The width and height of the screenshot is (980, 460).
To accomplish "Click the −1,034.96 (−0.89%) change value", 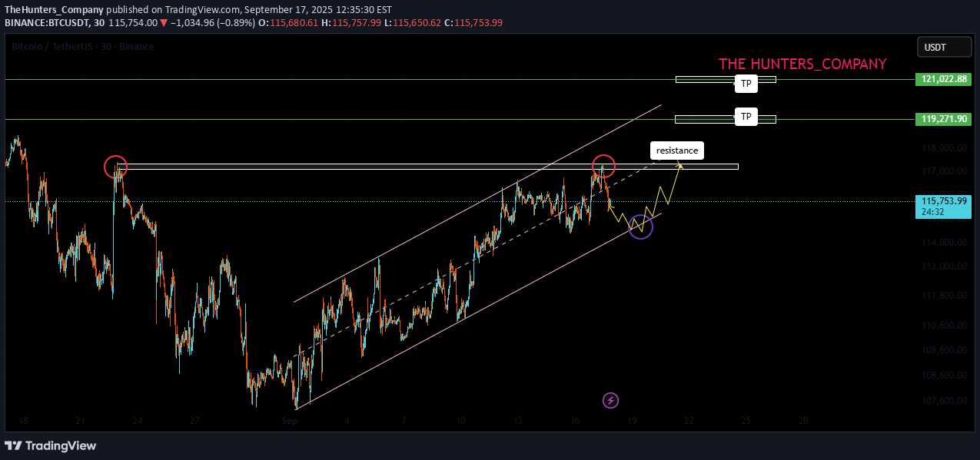I will point(212,23).
